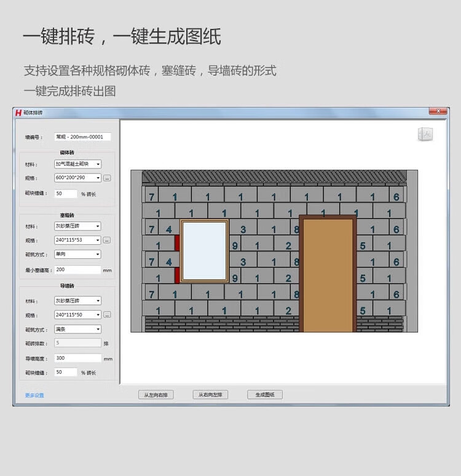The width and height of the screenshot is (461, 476).
Task: Click the 墙编号 input field
Action: [x=82, y=137]
